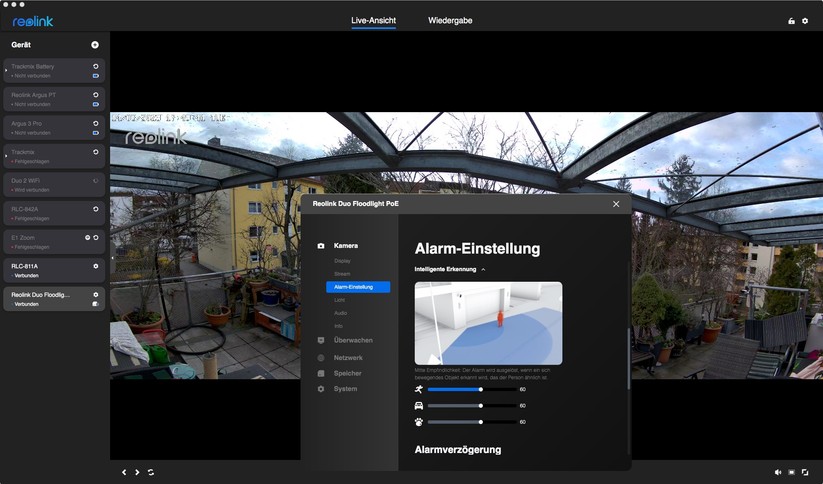Open app settings gear in top-right corner
The height and width of the screenshot is (484, 823).
(x=805, y=21)
